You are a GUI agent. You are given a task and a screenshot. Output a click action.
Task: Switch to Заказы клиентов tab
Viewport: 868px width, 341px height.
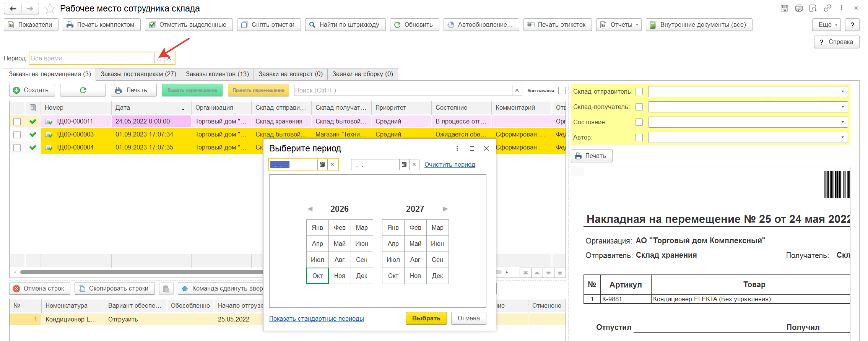(217, 74)
